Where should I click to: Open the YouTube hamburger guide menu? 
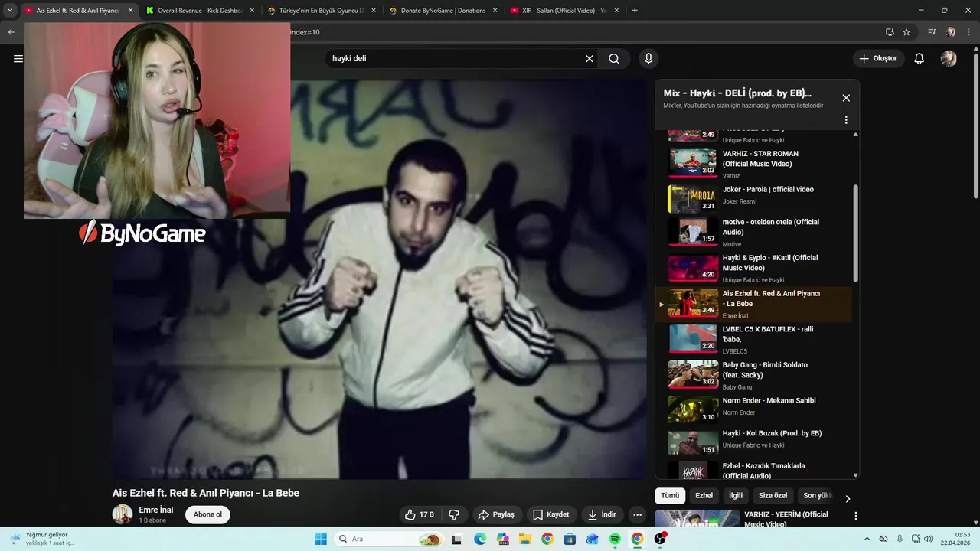(x=18, y=58)
